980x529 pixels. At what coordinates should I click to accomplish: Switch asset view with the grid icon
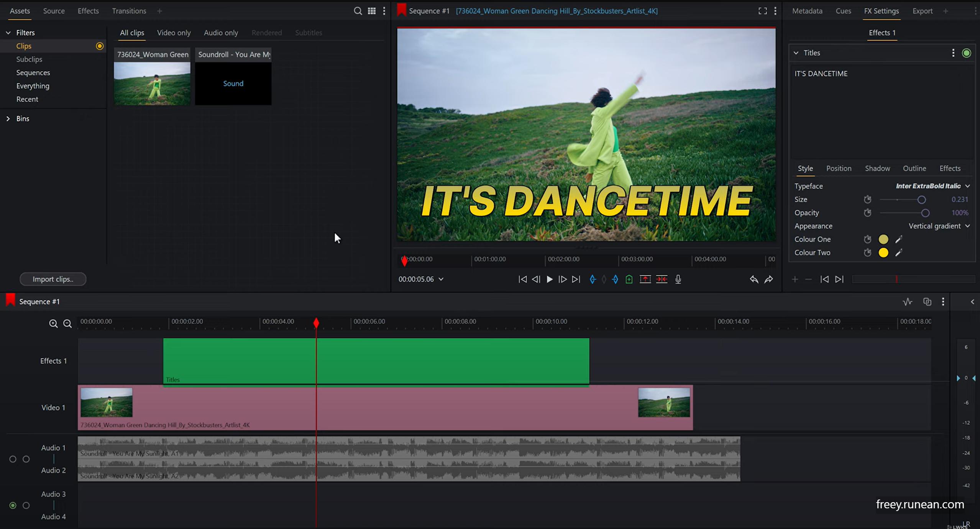(371, 11)
